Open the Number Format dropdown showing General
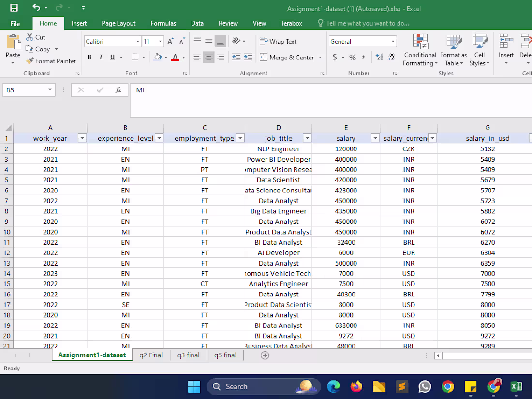Image resolution: width=532 pixels, height=399 pixels. pyautogui.click(x=362, y=41)
